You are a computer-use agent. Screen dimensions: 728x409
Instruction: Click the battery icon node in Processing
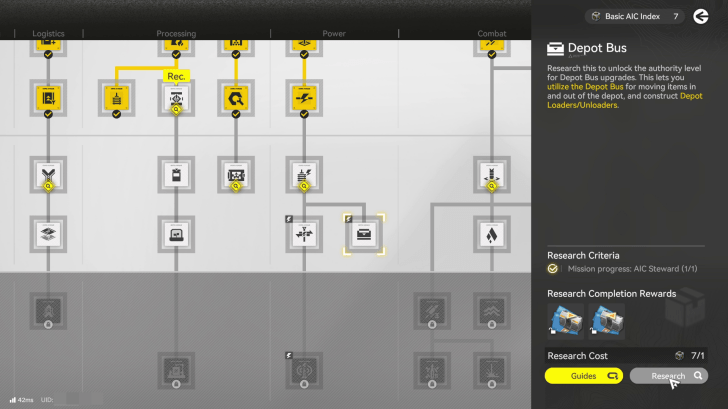tap(176, 176)
